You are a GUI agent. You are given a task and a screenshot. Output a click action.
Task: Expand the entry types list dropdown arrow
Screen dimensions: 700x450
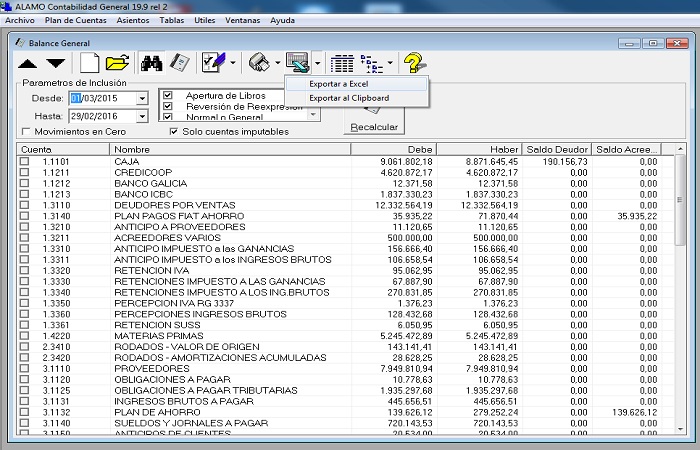point(313,114)
